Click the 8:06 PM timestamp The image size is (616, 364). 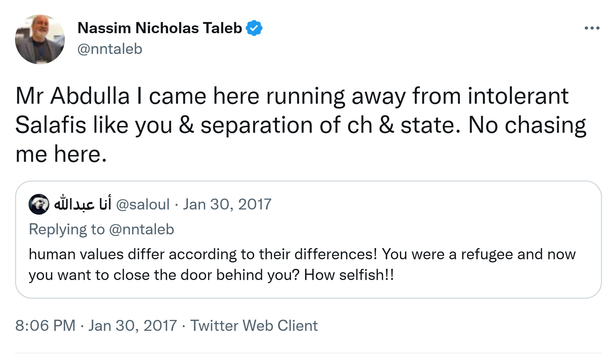click(x=45, y=326)
